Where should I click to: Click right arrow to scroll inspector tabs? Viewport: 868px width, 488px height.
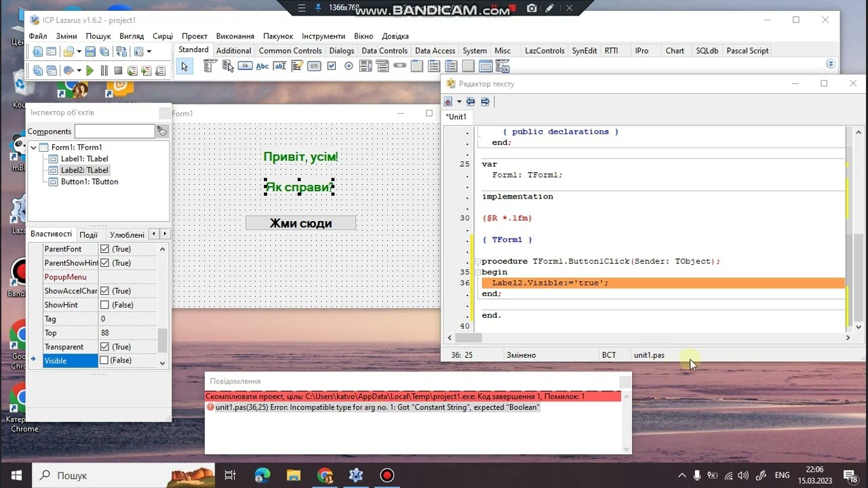click(x=165, y=234)
